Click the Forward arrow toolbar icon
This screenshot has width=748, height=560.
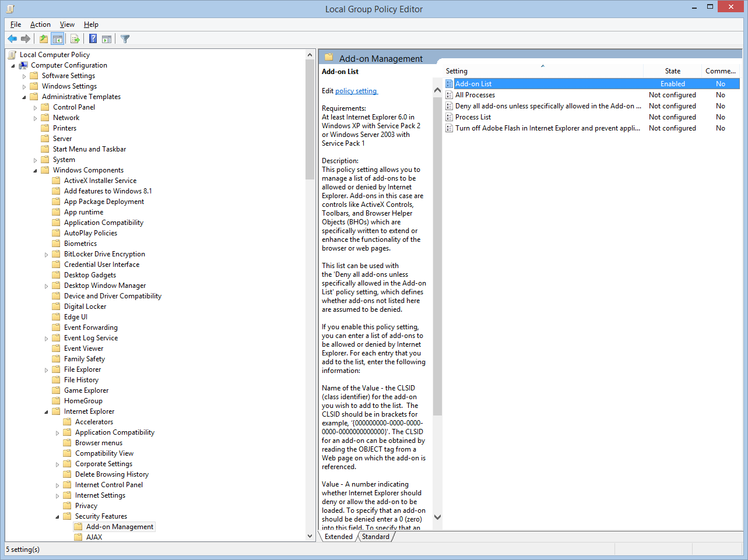pos(26,39)
